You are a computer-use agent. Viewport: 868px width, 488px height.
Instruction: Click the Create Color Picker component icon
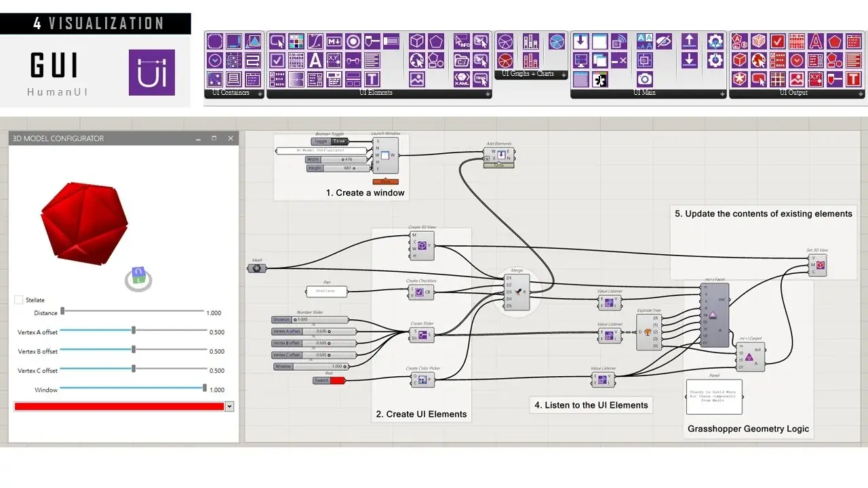422,381
